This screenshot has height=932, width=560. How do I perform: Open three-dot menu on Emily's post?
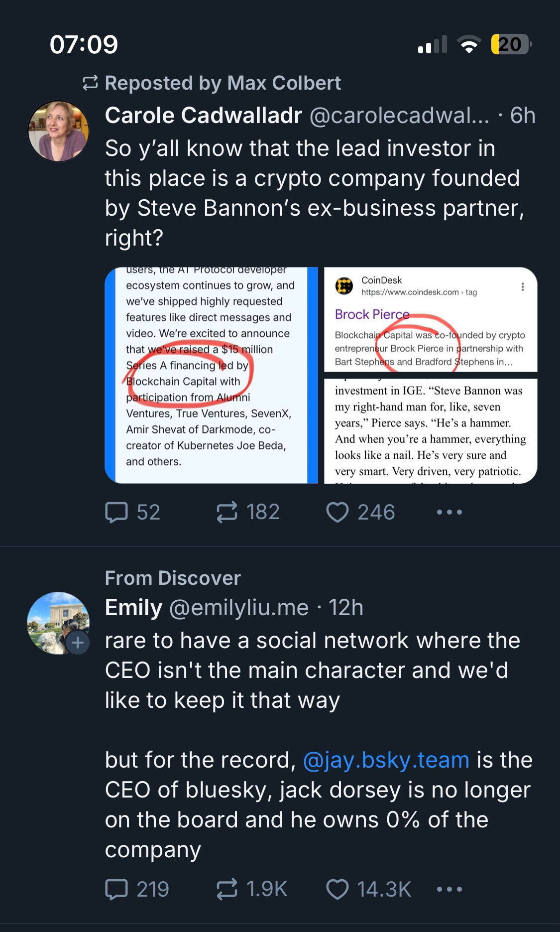pos(449,889)
